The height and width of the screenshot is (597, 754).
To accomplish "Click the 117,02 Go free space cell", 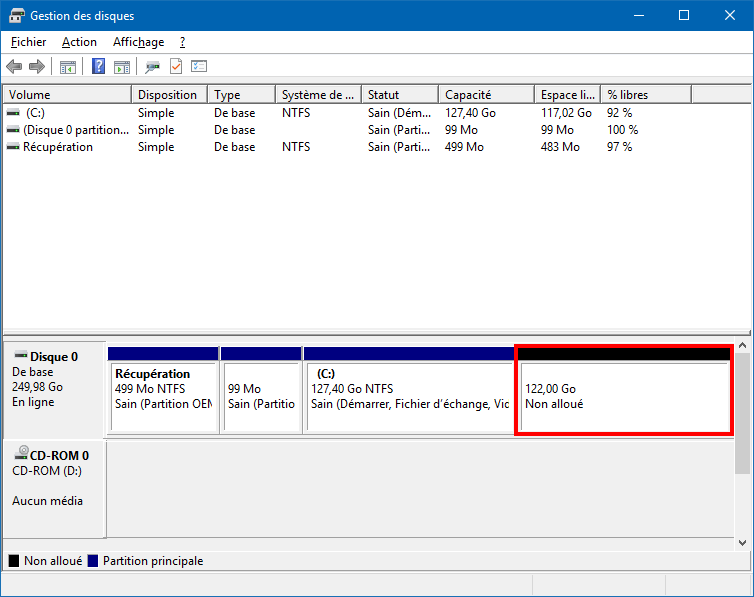I will click(566, 113).
